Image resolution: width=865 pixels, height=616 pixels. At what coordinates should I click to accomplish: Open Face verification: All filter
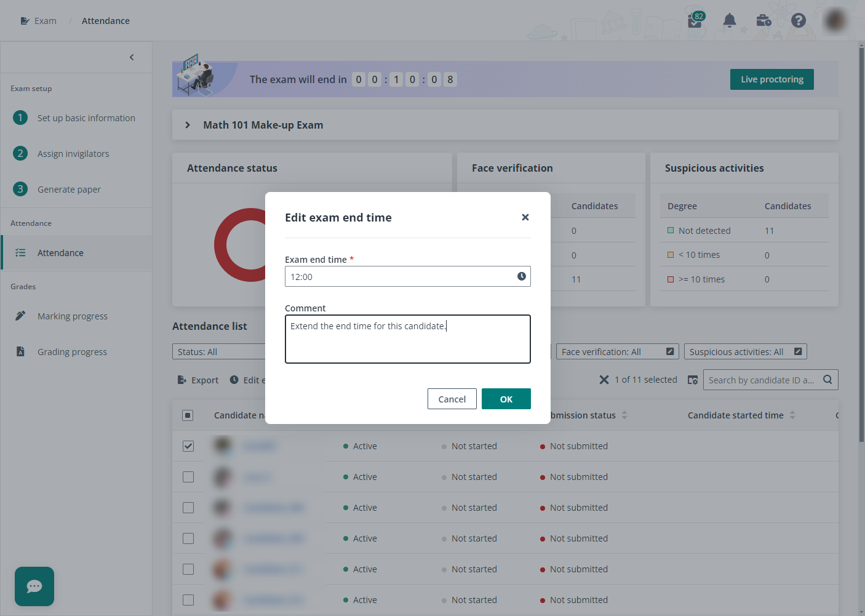click(618, 351)
